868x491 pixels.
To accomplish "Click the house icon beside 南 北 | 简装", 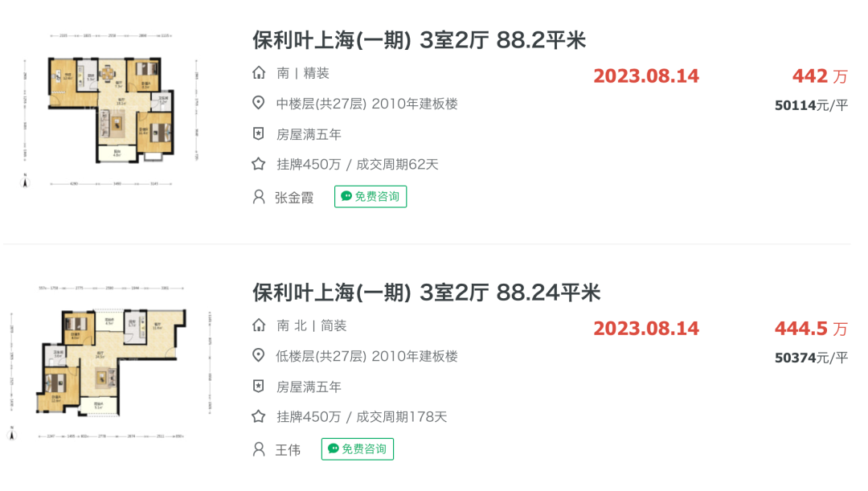I will tap(259, 325).
